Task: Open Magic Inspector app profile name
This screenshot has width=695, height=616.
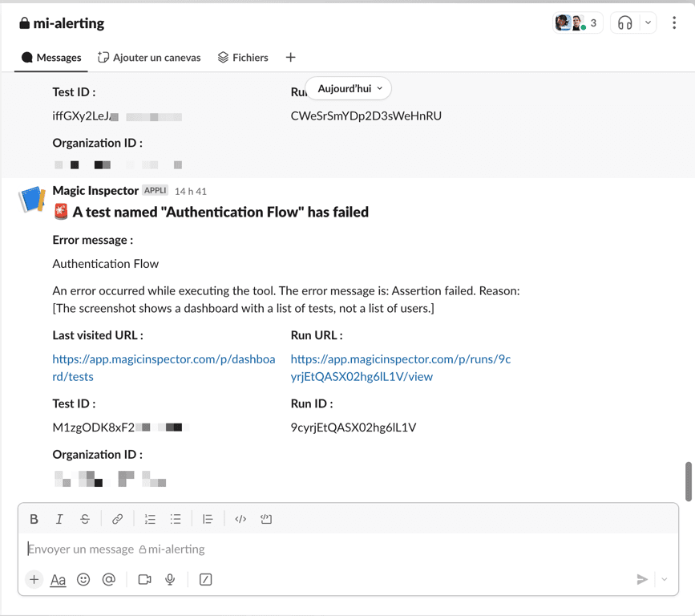Action: pyautogui.click(x=95, y=191)
